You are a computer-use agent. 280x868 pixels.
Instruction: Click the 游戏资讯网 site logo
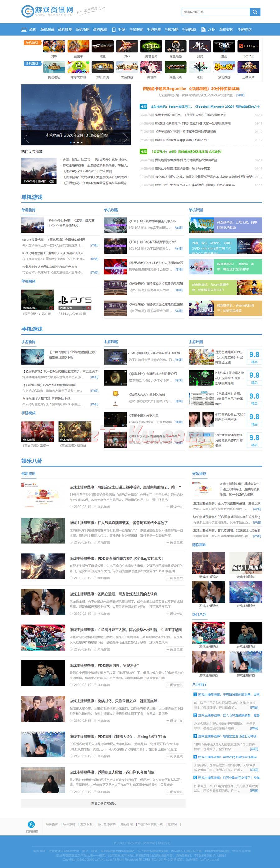[x=47, y=11]
